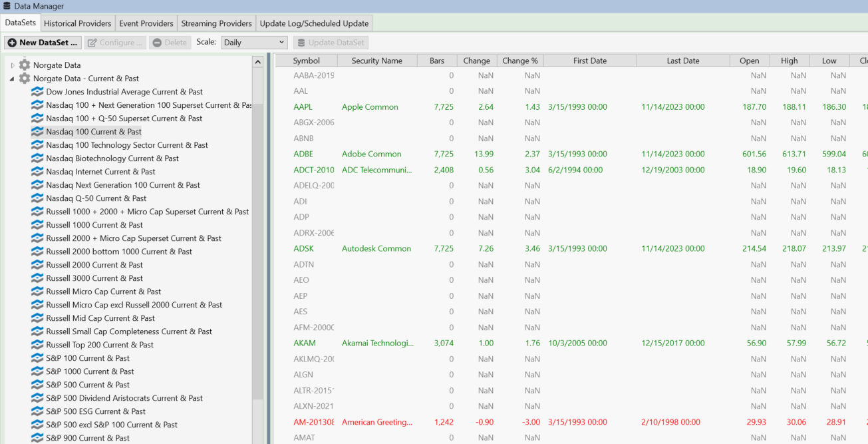Go to Update Log/Scheduled Update tab
Screen dimensions: 868x444
[314, 23]
